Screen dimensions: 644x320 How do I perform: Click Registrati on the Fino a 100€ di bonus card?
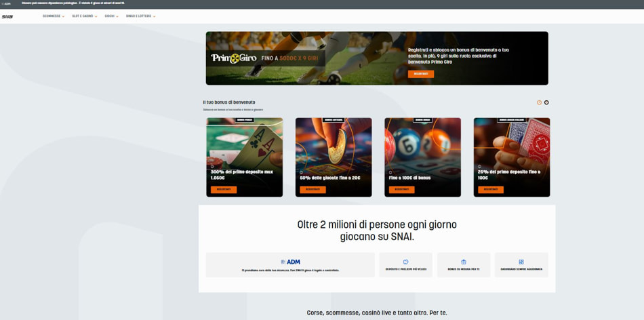tap(402, 189)
